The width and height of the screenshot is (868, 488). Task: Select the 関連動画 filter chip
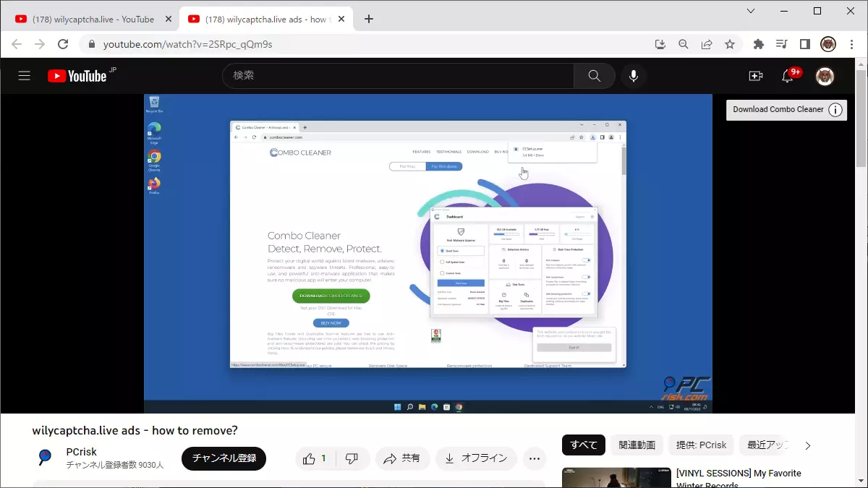637,445
